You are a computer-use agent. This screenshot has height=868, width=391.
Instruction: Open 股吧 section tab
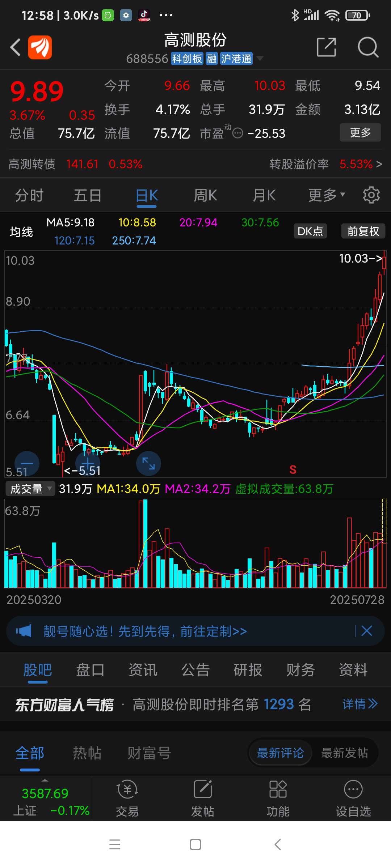pyautogui.click(x=38, y=670)
